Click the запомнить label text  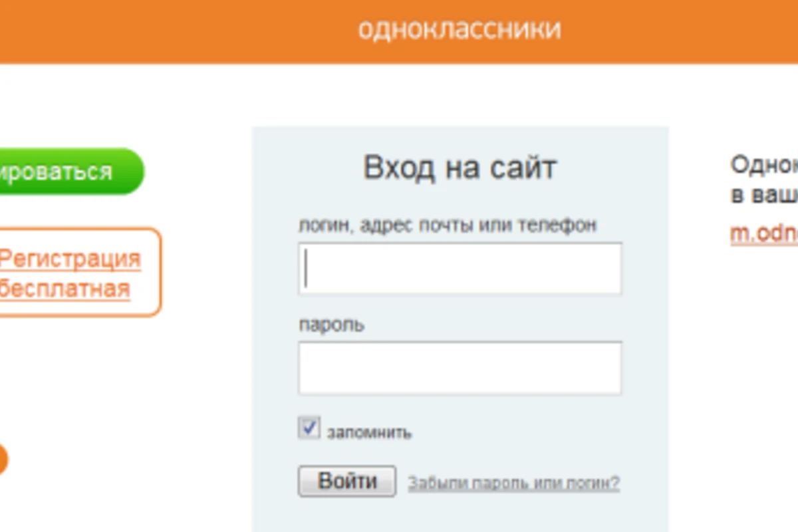click(x=369, y=432)
